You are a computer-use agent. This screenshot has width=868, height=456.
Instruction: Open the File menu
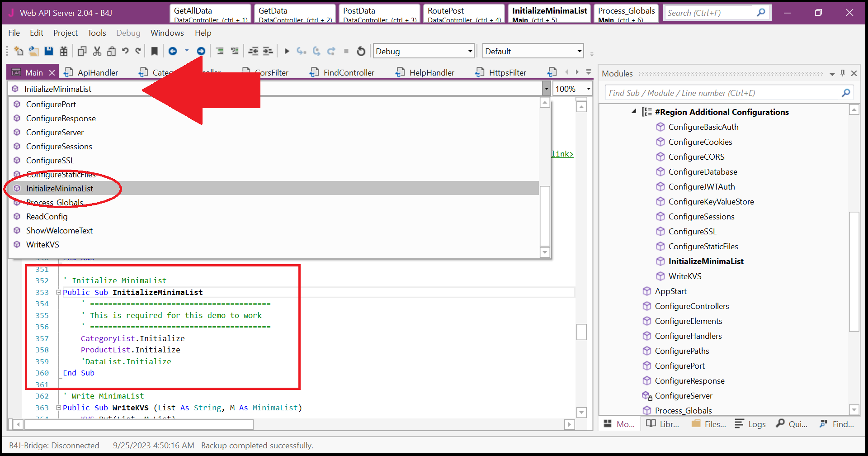(x=14, y=33)
